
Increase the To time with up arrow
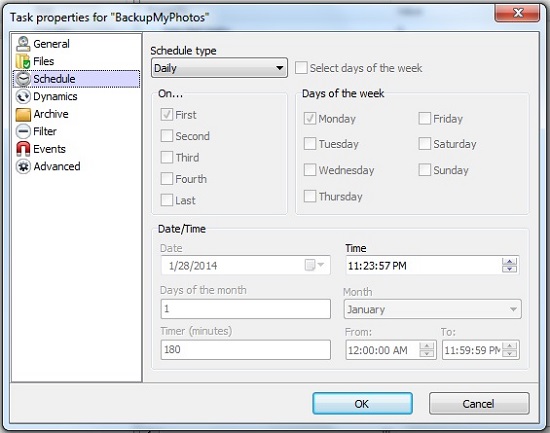pos(510,346)
